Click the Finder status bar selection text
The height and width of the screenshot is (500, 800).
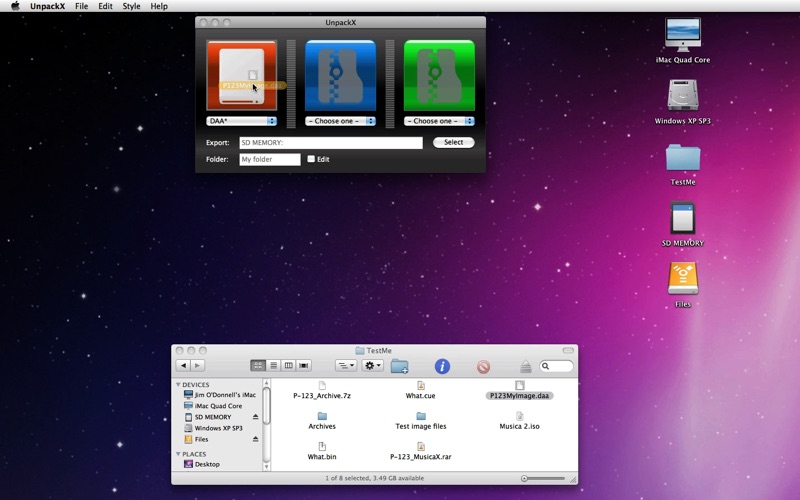pyautogui.click(x=374, y=479)
